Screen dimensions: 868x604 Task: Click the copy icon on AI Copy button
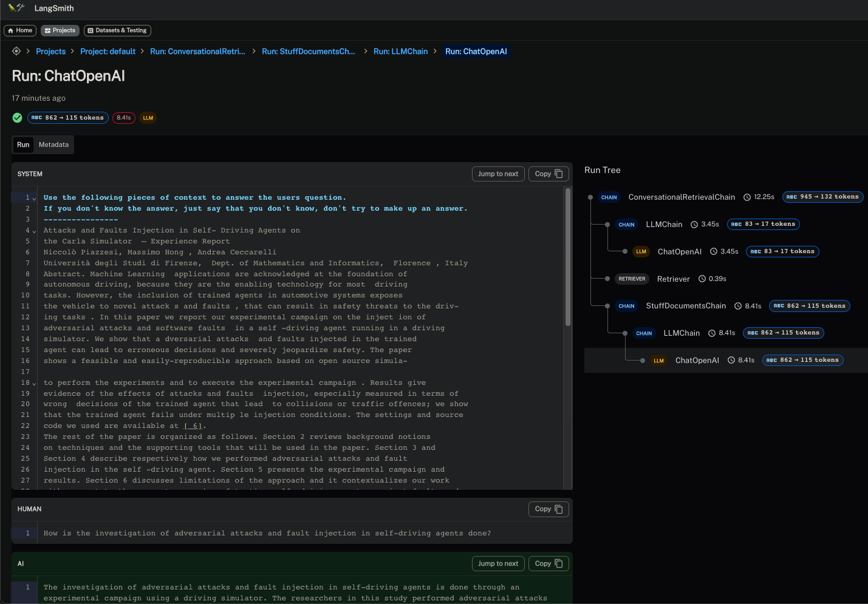[559, 563]
